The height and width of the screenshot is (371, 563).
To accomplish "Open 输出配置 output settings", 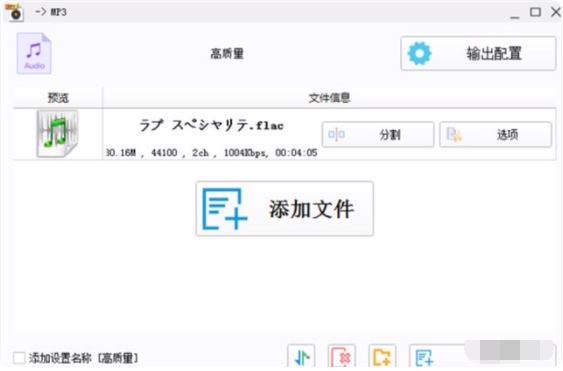I will (x=478, y=54).
